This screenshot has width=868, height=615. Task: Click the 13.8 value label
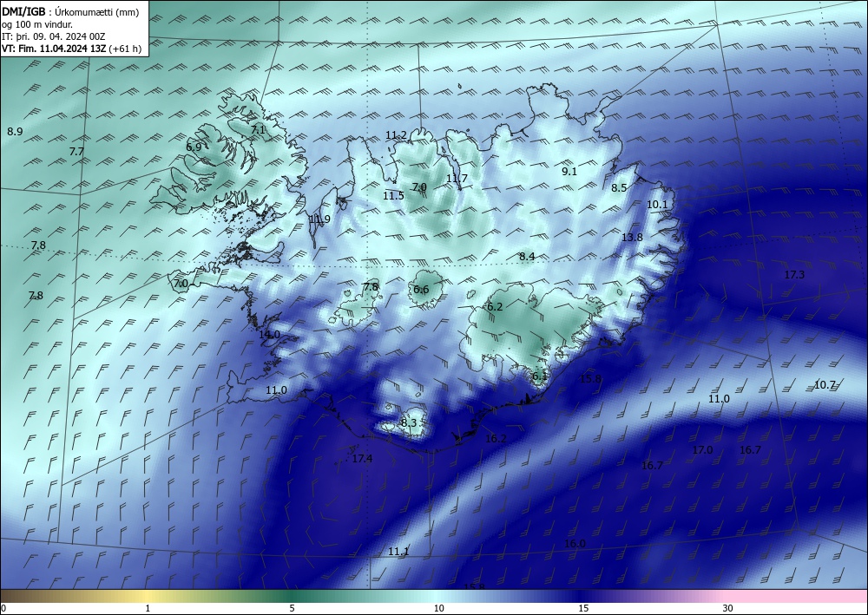tap(632, 238)
